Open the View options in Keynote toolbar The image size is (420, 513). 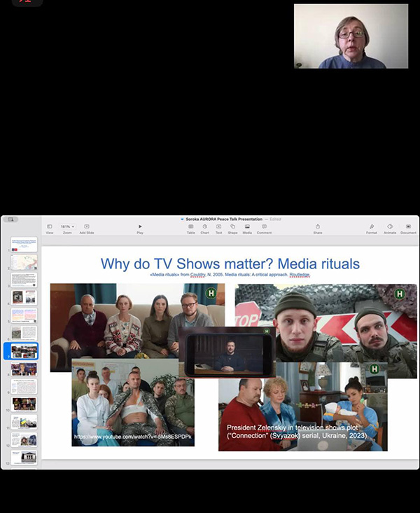point(50,228)
